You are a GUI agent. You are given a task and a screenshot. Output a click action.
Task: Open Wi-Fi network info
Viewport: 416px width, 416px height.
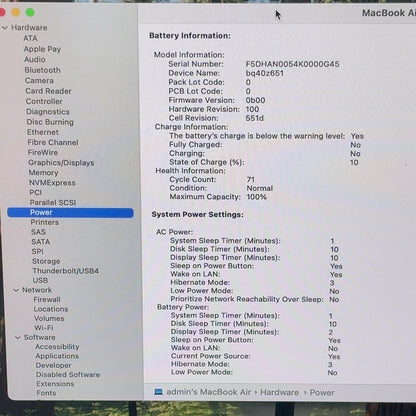44,328
